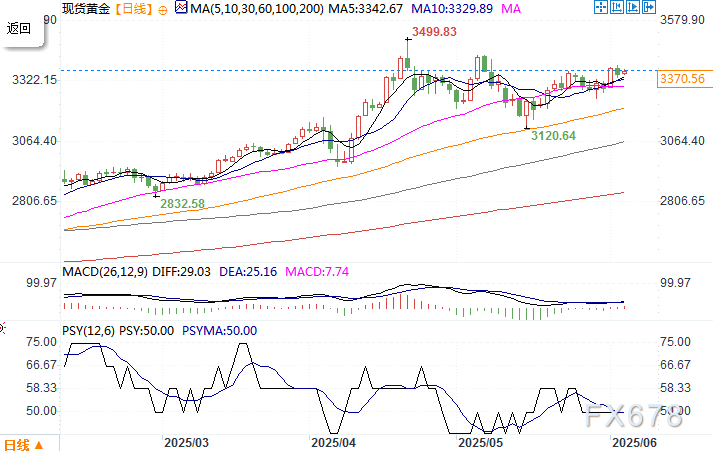Open the 日线 period dropdown at bottom left
Screen dimensions: 713x451
(x=22, y=442)
